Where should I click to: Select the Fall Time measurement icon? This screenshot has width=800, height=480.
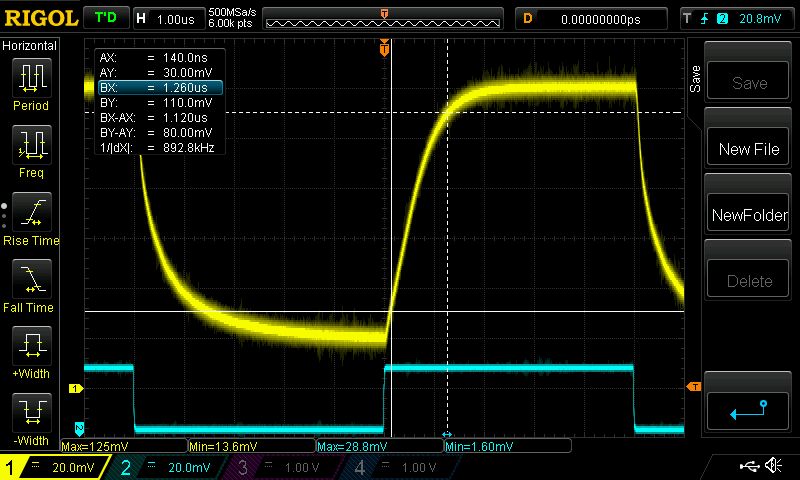[x=32, y=279]
